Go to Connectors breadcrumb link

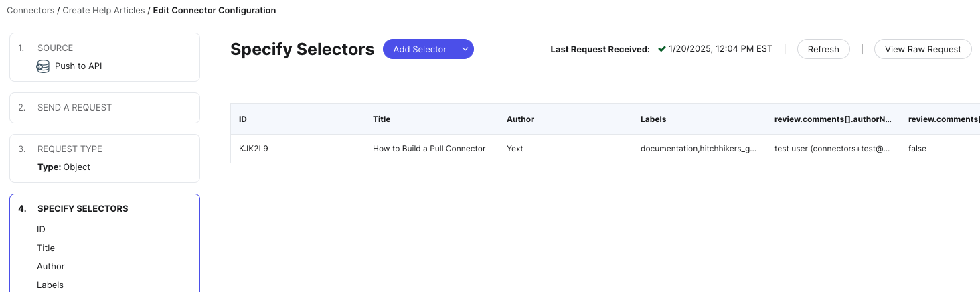(x=31, y=11)
